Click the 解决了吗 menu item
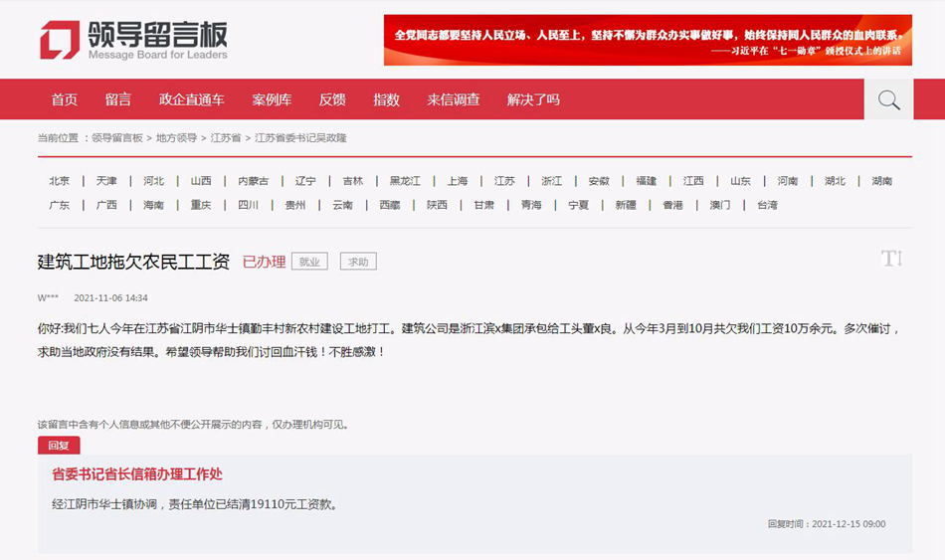945x560 pixels. (x=533, y=99)
